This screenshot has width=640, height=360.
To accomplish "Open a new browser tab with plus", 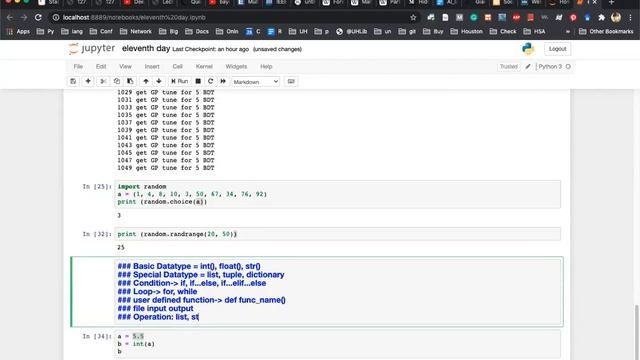I will click(x=611, y=2).
